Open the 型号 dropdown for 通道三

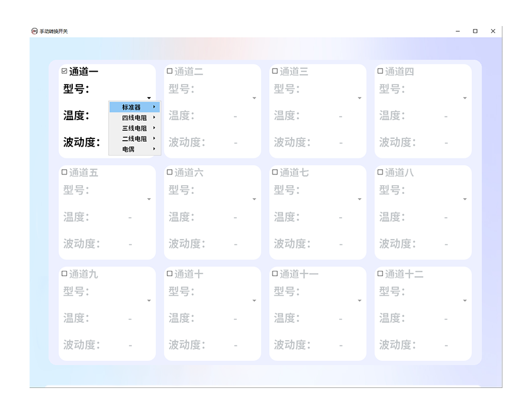coord(359,99)
